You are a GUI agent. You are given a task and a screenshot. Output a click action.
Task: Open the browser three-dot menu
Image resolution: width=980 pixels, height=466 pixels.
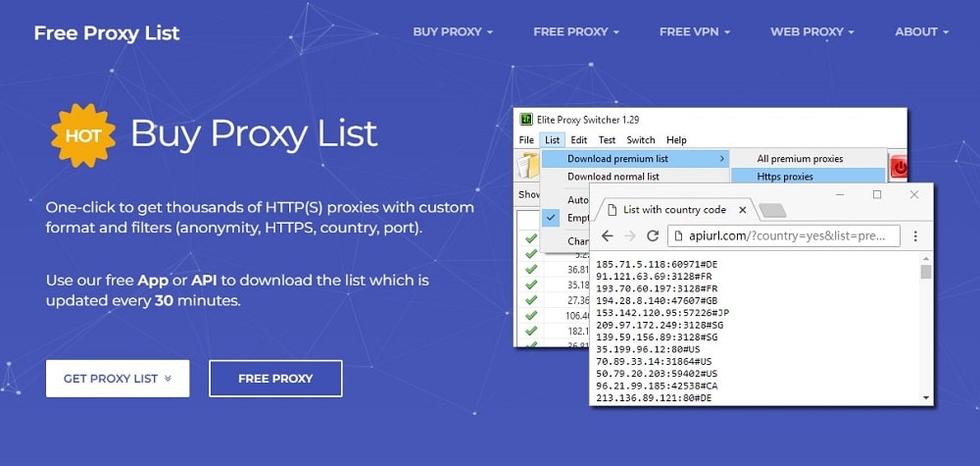915,235
